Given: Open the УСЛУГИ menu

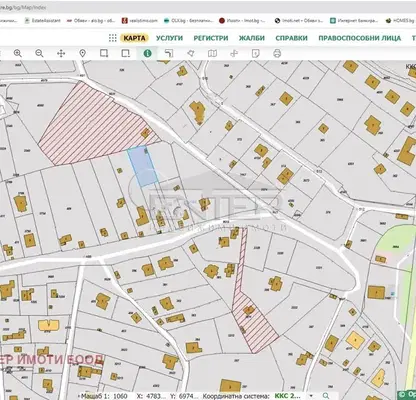Looking at the screenshot, I should point(170,38).
